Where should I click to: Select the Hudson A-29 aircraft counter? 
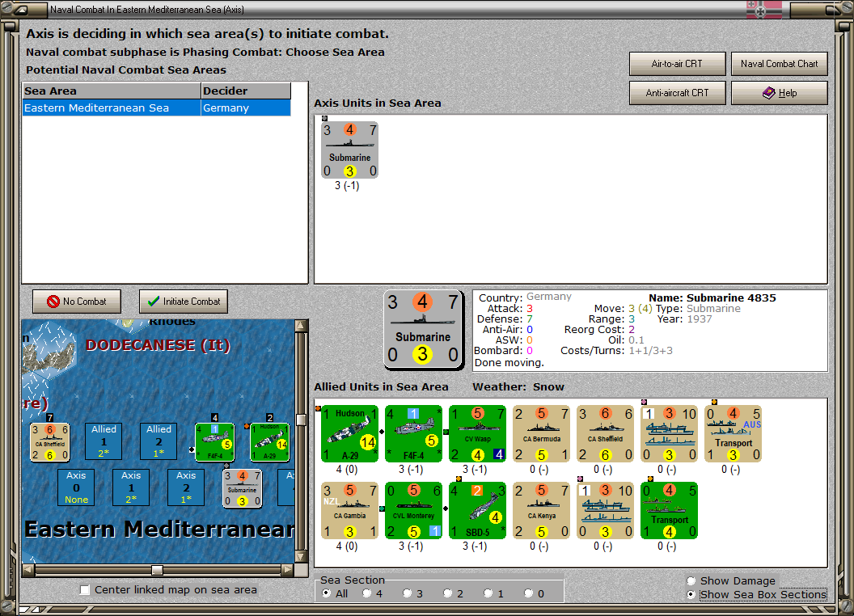click(349, 433)
